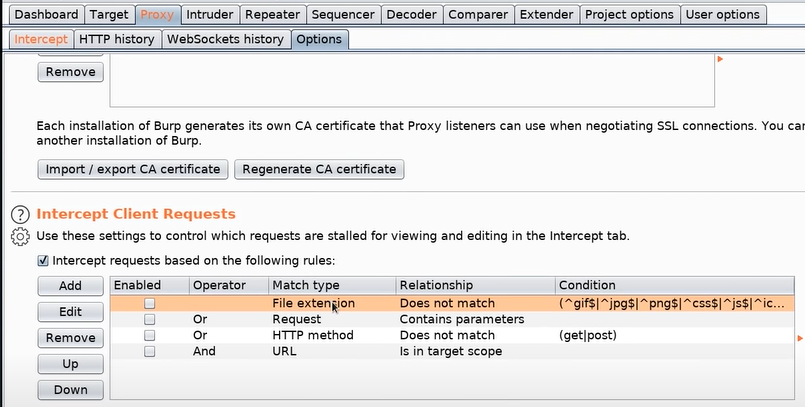Enable the URL in target scope checkbox

pos(149,351)
